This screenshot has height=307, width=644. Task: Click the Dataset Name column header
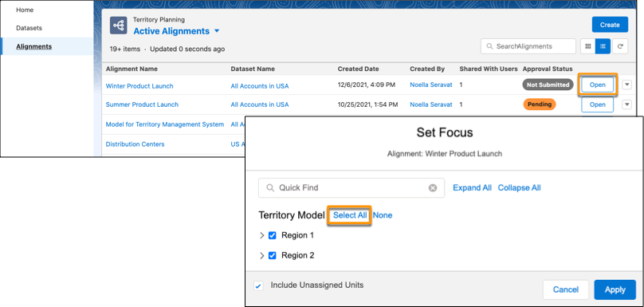coord(253,69)
